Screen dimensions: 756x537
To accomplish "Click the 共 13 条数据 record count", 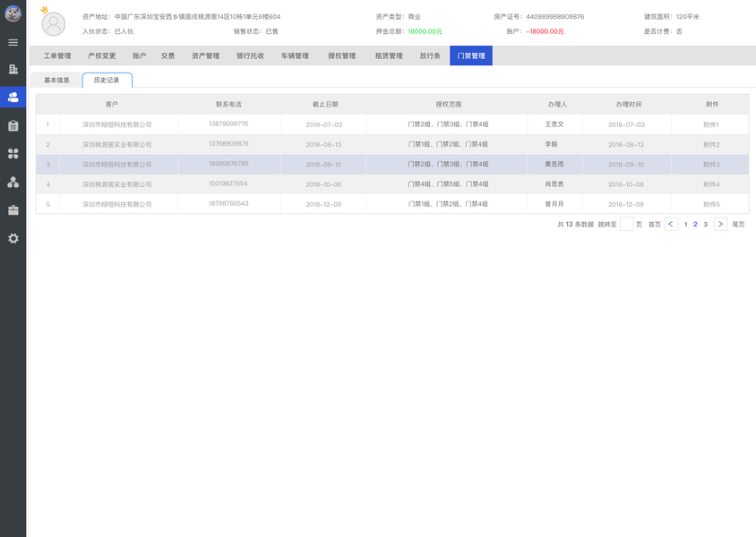I will [576, 225].
